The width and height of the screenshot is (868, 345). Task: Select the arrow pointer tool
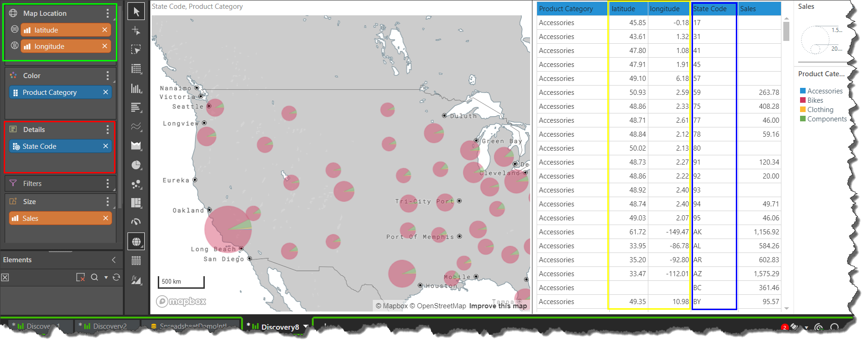[136, 12]
